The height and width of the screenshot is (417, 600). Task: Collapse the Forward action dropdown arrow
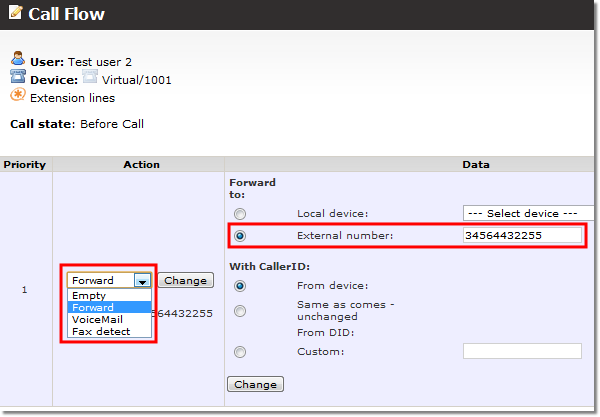point(143,281)
